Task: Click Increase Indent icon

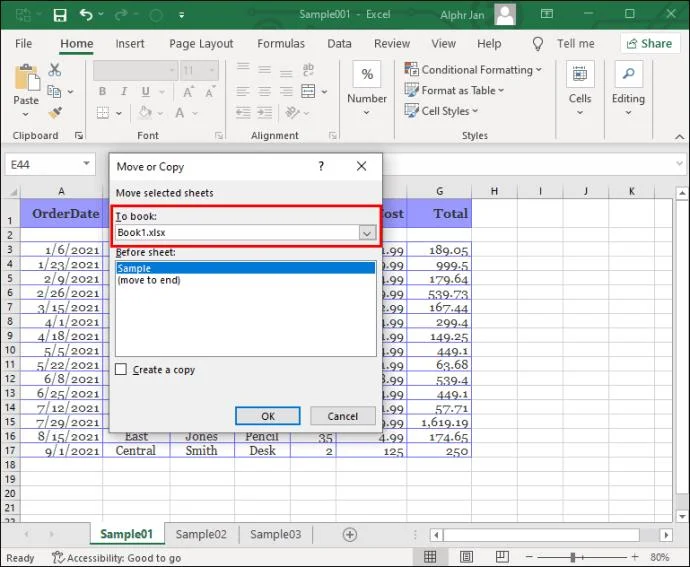Action: [x=264, y=113]
